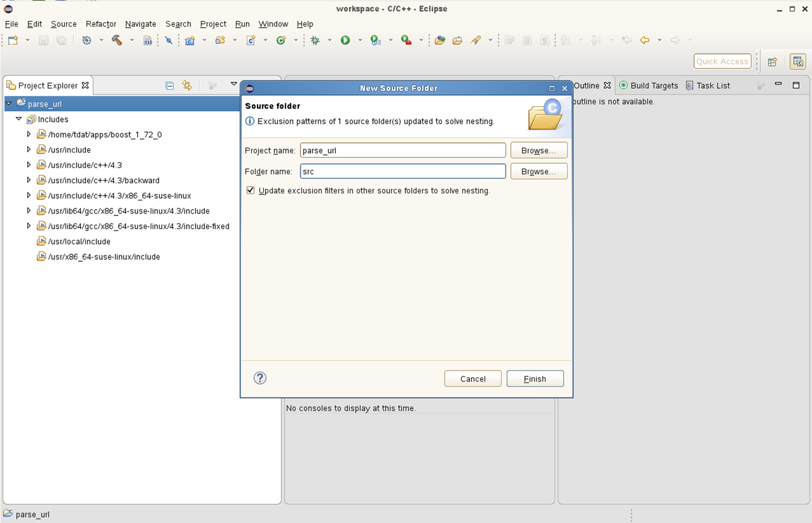Expand the /usr/include node
The height and width of the screenshot is (523, 812).
[28, 149]
